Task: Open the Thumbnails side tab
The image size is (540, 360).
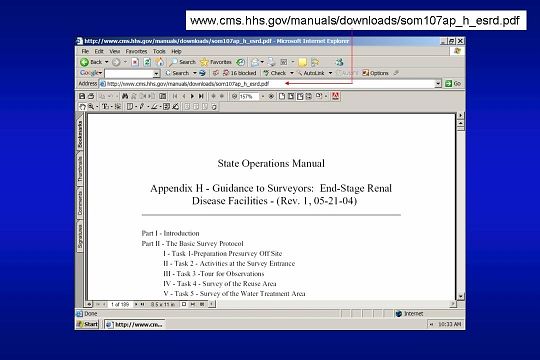Action: pos(80,169)
